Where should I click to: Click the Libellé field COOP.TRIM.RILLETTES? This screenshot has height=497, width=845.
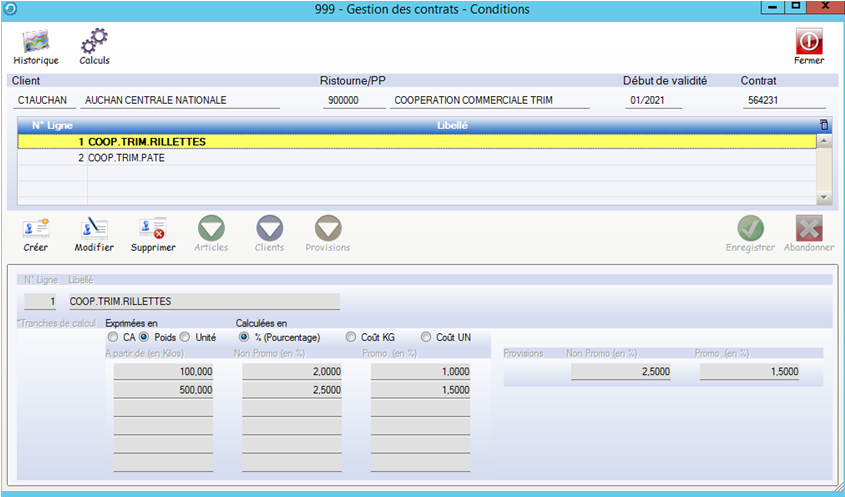pos(203,301)
